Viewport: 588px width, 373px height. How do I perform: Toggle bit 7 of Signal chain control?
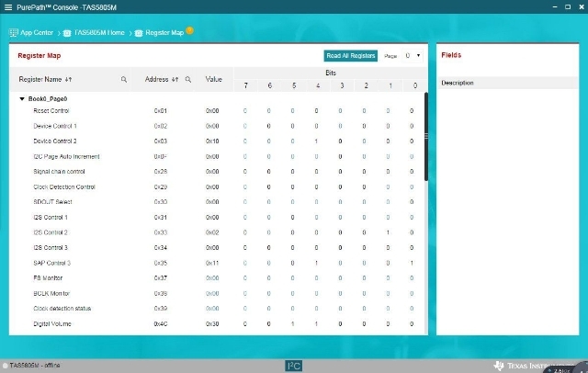pyautogui.click(x=245, y=172)
